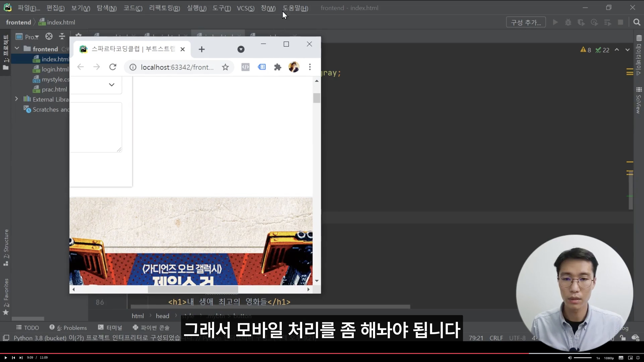Screen dimensions: 644x362
Task: Open Search Everywhere magnifier icon
Action: coord(637,22)
